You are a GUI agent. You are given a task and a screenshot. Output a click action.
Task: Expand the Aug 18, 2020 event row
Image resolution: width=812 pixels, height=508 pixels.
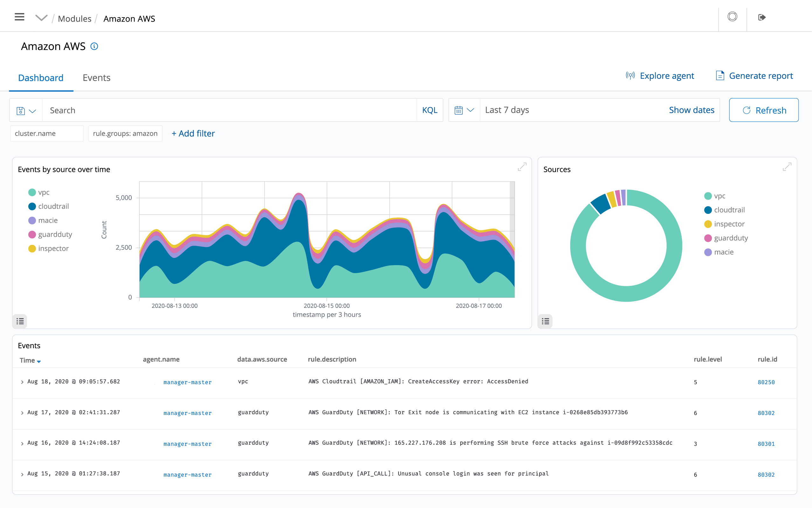tap(22, 382)
